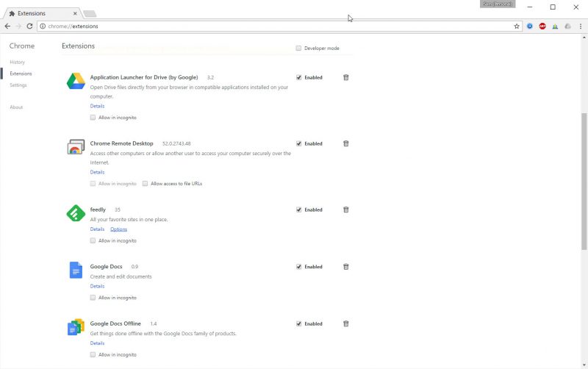Remove Google Docs via its trash icon
Viewport: 588px width, 369px height.
point(346,267)
